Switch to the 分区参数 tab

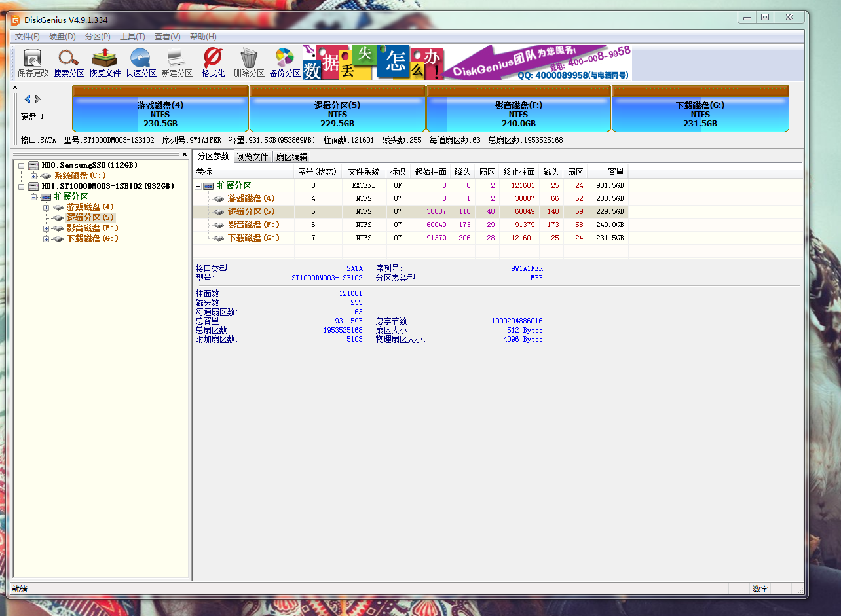(213, 156)
